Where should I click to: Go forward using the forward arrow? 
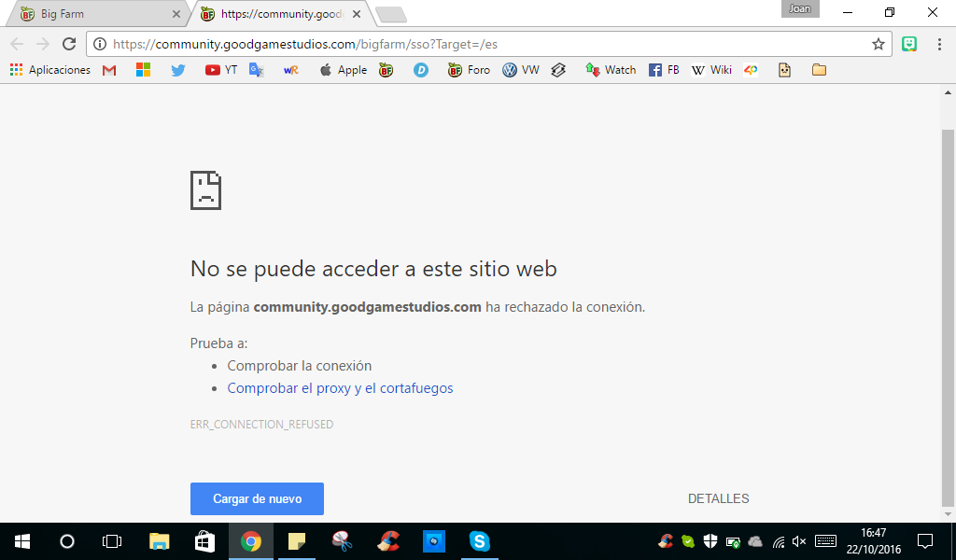[x=43, y=44]
